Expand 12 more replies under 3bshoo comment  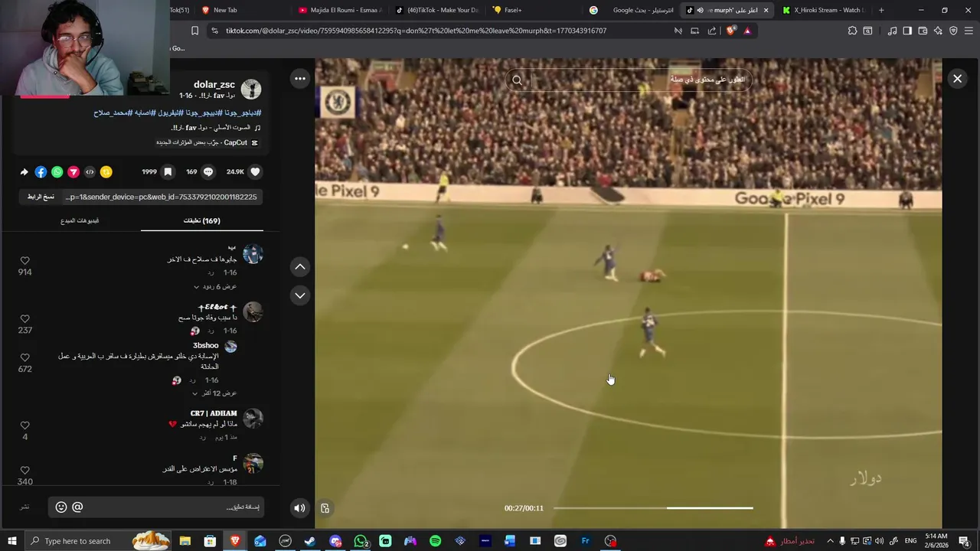point(214,393)
